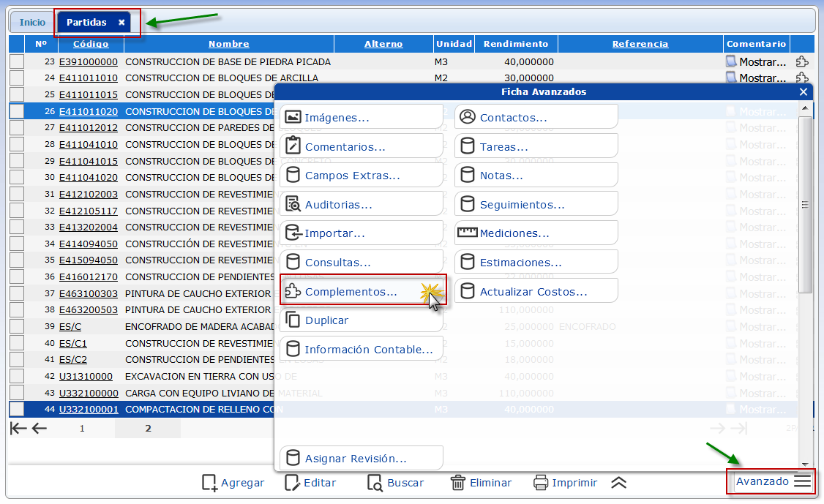
Task: Open Auditorias option
Action: coord(361,204)
